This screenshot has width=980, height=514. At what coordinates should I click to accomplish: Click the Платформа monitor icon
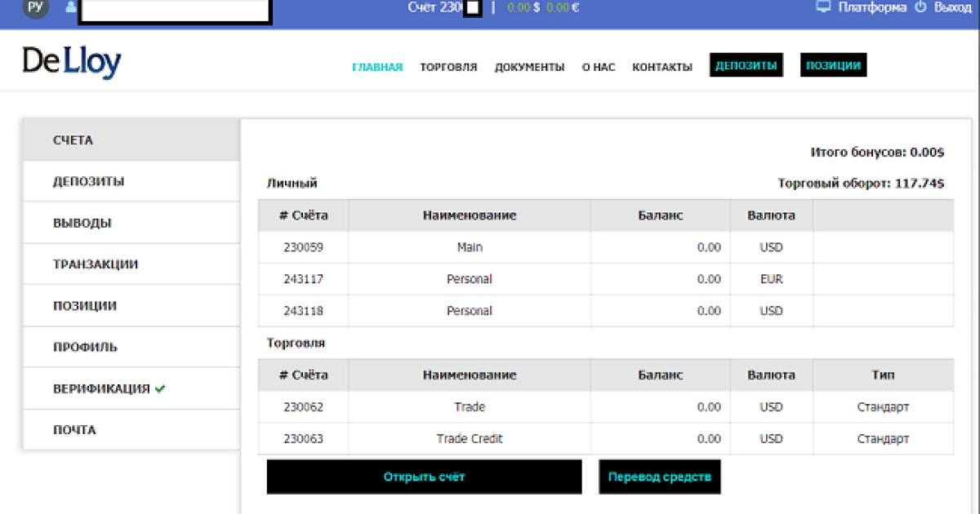pyautogui.click(x=823, y=7)
